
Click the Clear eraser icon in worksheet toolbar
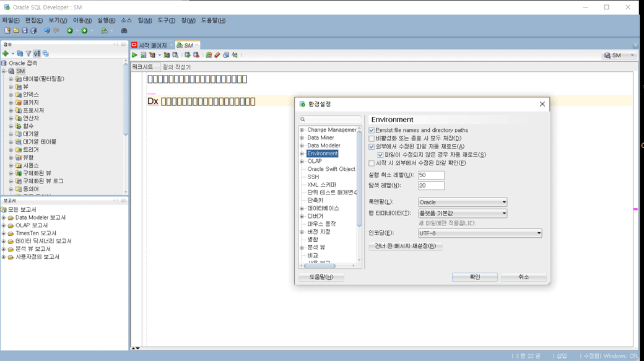pyautogui.click(x=217, y=55)
